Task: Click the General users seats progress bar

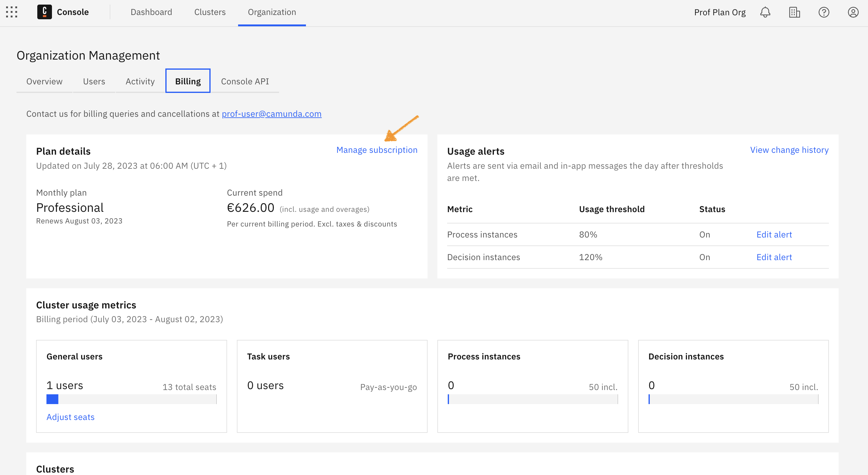Action: click(x=131, y=399)
